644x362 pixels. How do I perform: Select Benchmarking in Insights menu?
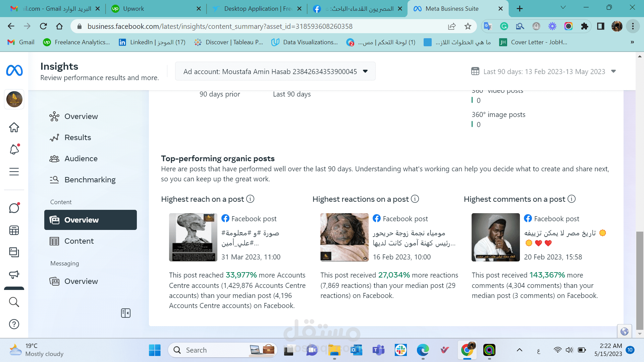click(x=90, y=180)
